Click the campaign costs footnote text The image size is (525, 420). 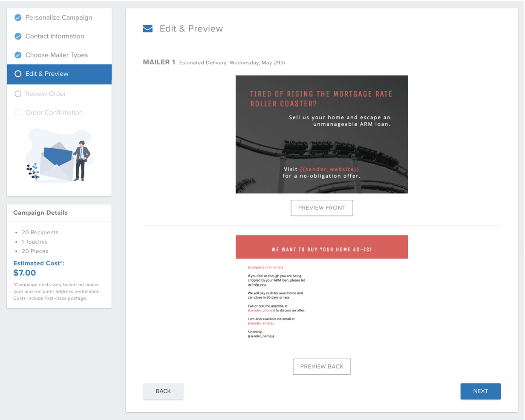[x=57, y=291]
